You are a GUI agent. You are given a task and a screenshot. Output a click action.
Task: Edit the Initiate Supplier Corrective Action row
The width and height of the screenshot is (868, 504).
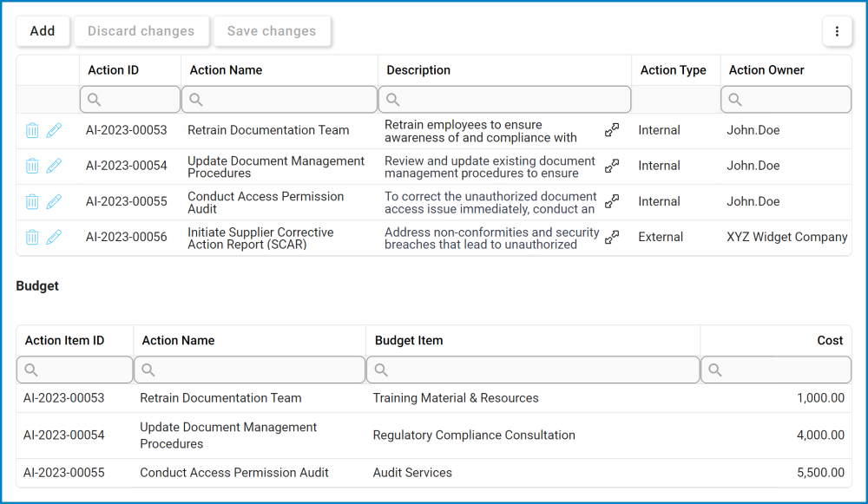54,237
